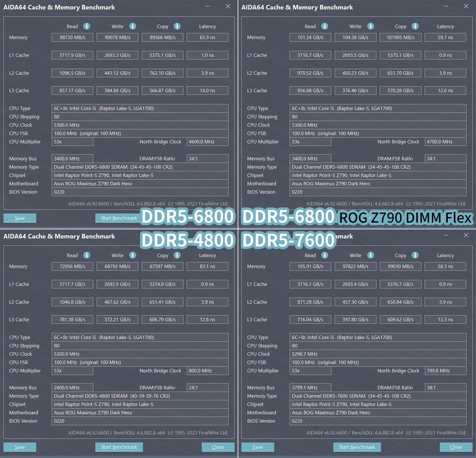Open Write info icon above 104.38 GB/s
The height and width of the screenshot is (458, 476).
tap(371, 26)
